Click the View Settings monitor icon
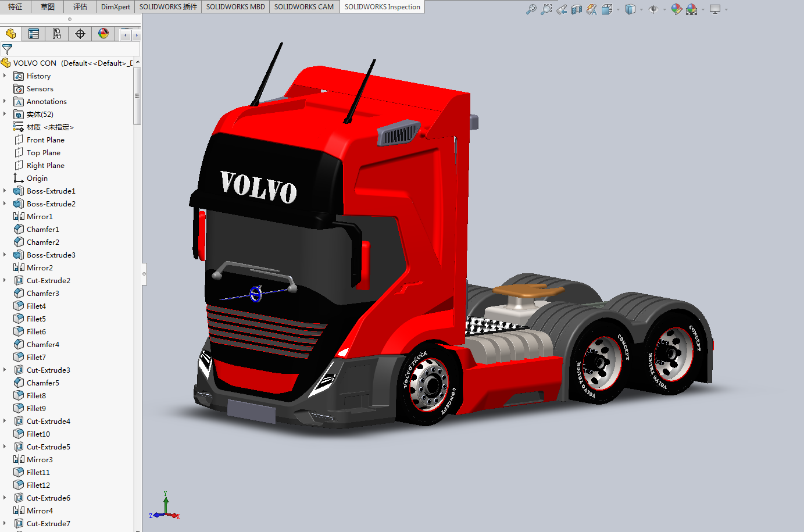The width and height of the screenshot is (804, 532). pos(715,9)
